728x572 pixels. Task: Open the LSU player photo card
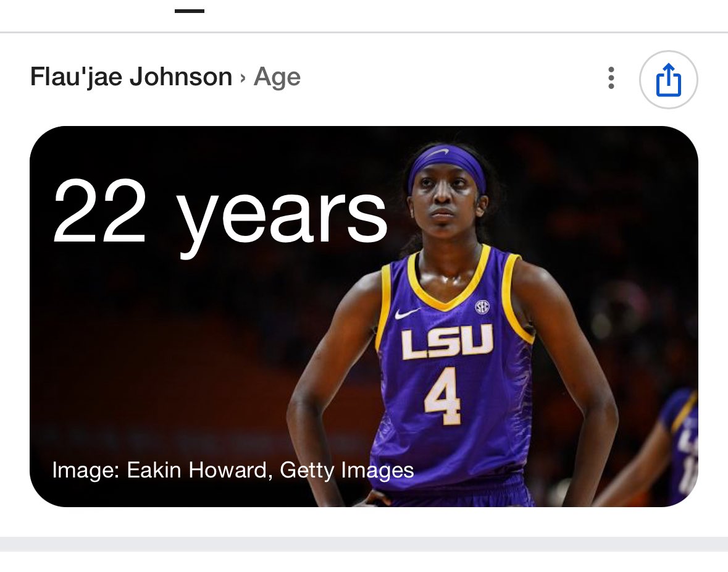pos(364,316)
